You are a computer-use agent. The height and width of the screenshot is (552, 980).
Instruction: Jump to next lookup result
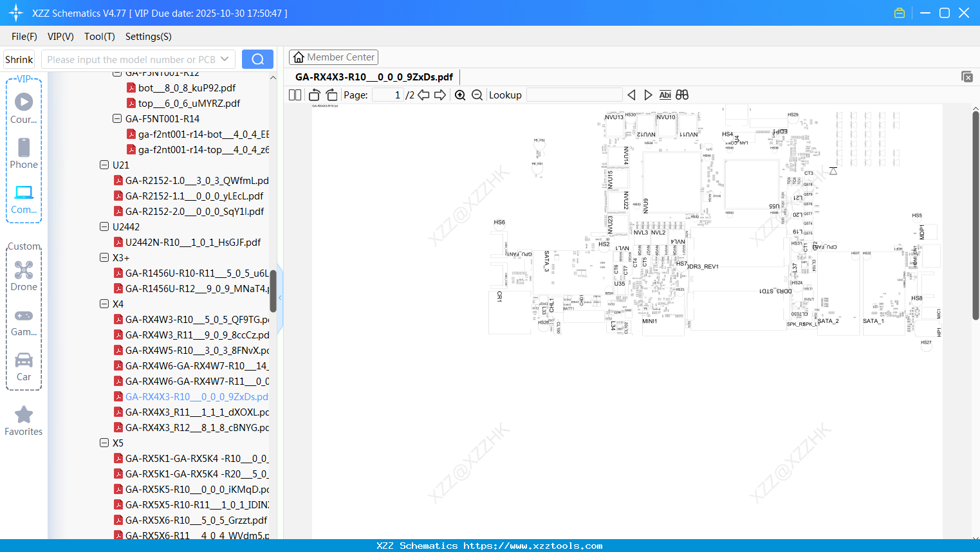click(x=648, y=95)
